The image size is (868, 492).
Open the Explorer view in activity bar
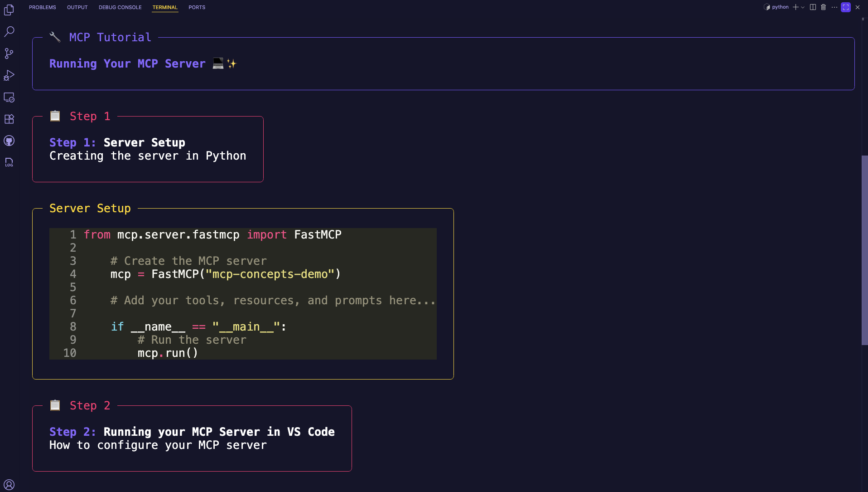9,10
